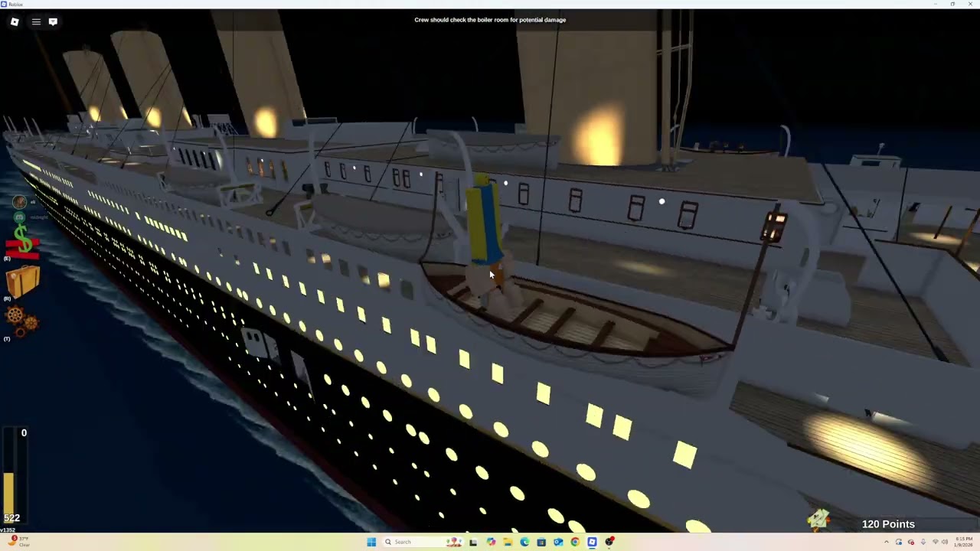Open File Explorer on the taskbar

coord(508,542)
